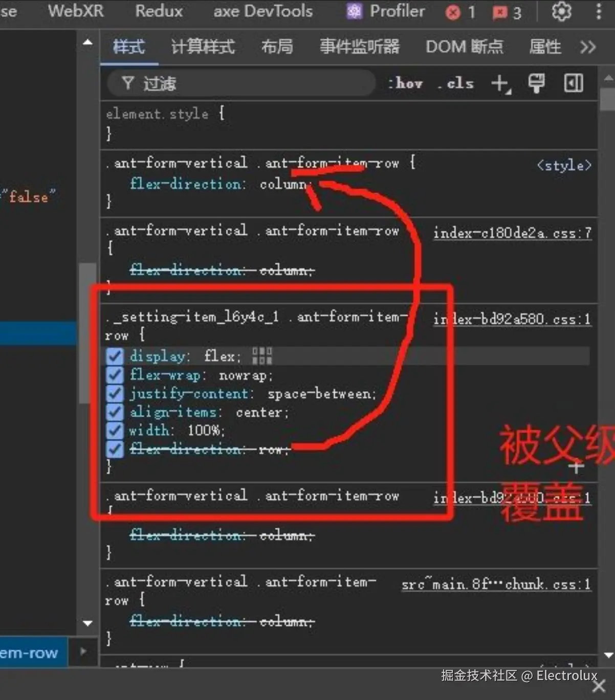Uncheck the flex-direction: row checkbox
The image size is (615, 700).
point(115,449)
